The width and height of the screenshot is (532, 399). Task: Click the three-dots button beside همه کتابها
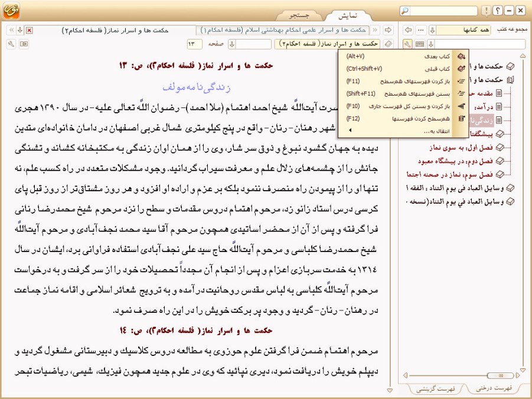coord(421,30)
